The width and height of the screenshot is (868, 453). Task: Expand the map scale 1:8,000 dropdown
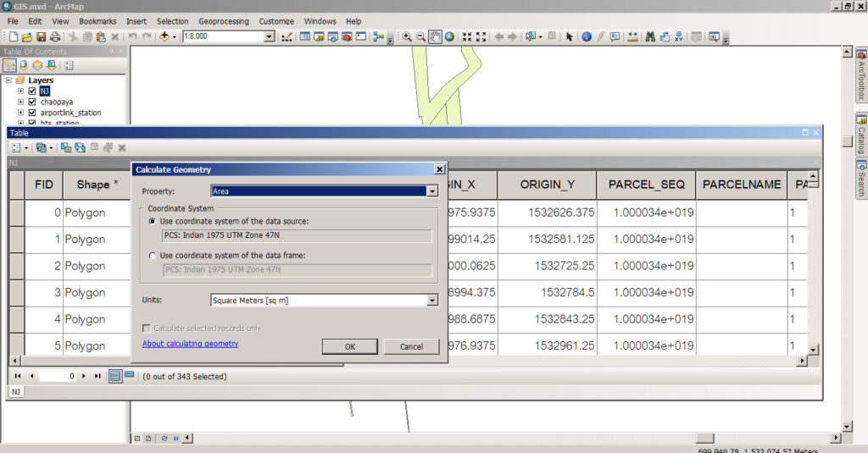click(270, 37)
